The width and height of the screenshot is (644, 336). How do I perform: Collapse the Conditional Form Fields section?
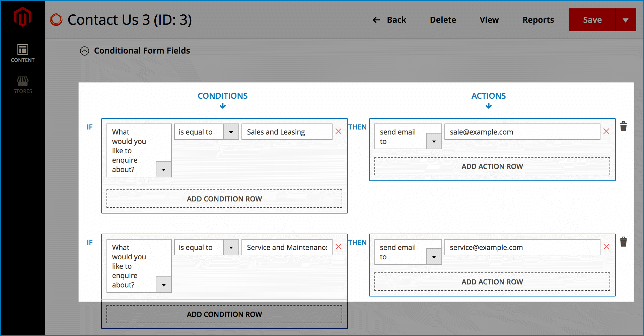click(x=84, y=51)
